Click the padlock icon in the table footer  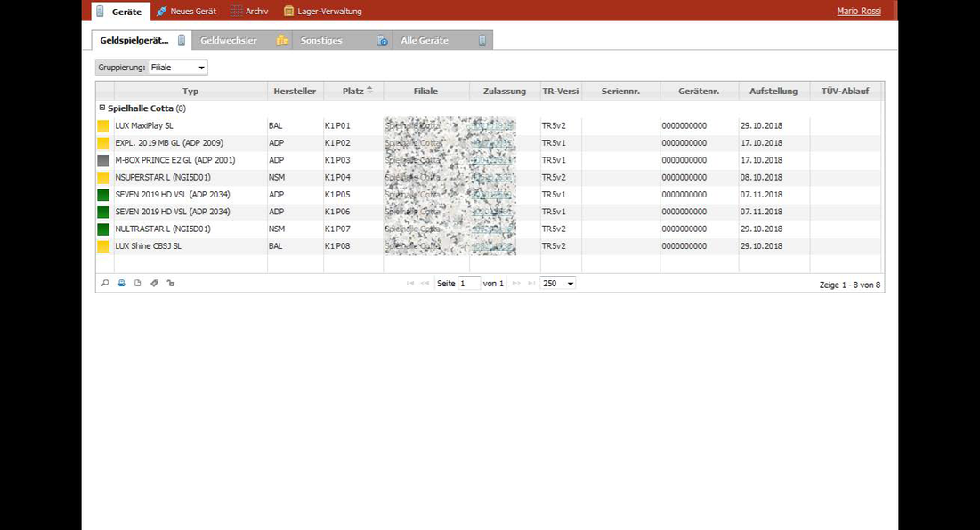pyautogui.click(x=171, y=284)
